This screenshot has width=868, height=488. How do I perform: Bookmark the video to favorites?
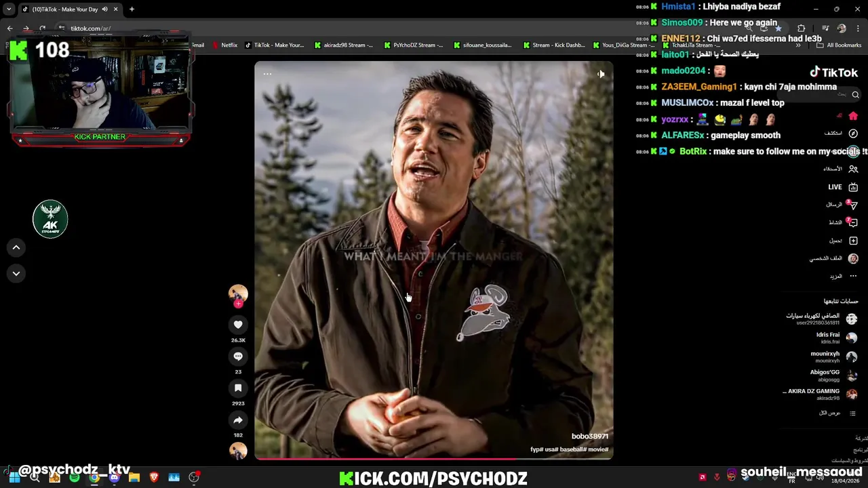click(238, 388)
